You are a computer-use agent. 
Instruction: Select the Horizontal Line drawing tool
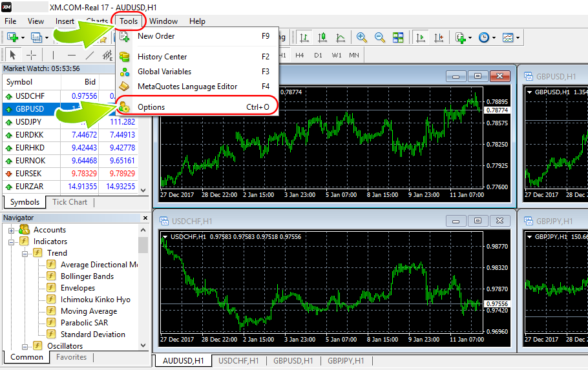tap(71, 55)
